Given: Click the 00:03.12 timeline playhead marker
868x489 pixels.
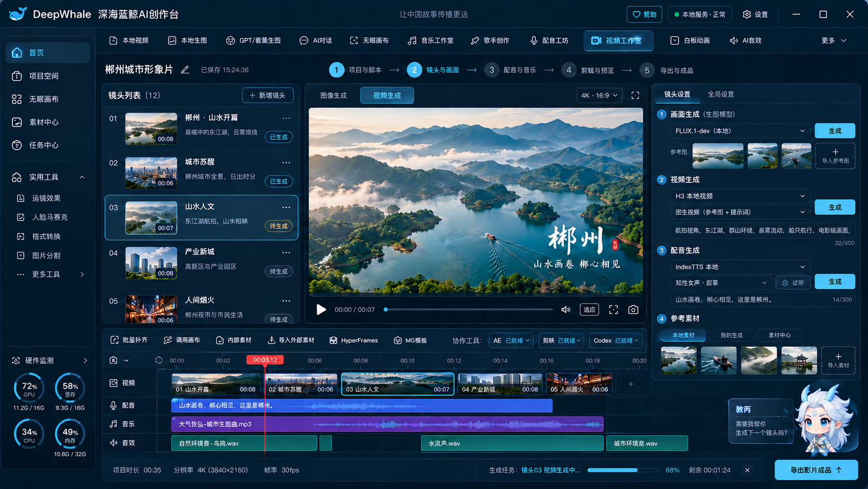Looking at the screenshot, I should click(x=265, y=360).
